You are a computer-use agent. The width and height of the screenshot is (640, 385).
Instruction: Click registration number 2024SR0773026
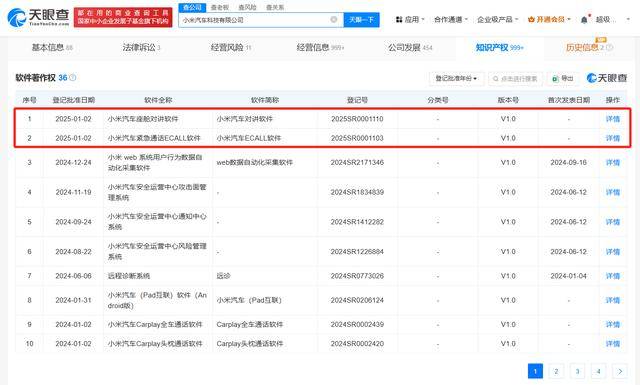(x=357, y=276)
